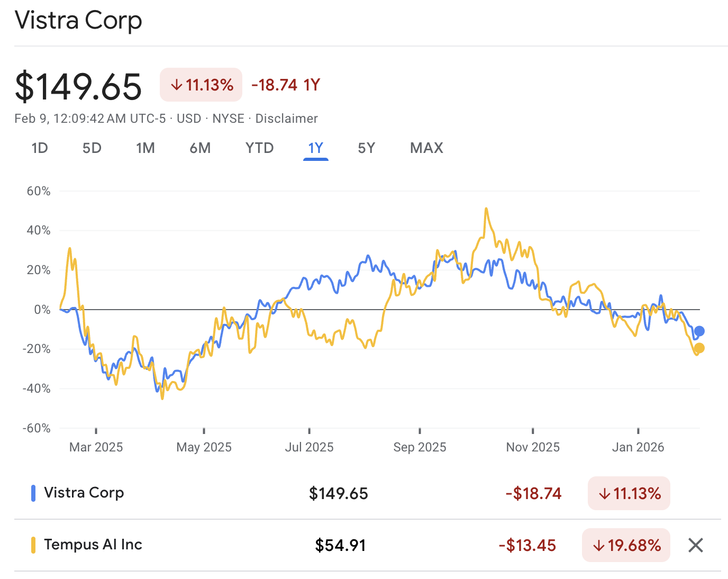Remove Tempus AI Inc comparison with the X icon
The image size is (728, 579).
[696, 545]
